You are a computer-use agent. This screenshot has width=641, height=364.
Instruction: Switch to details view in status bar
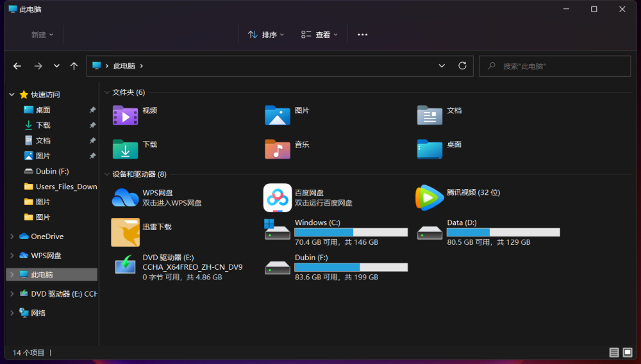614,352
